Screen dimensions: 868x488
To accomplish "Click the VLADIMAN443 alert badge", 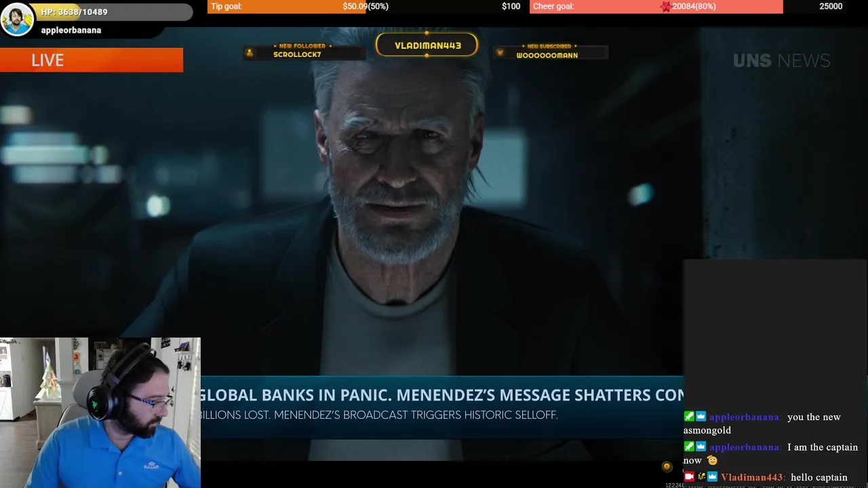I will click(427, 45).
